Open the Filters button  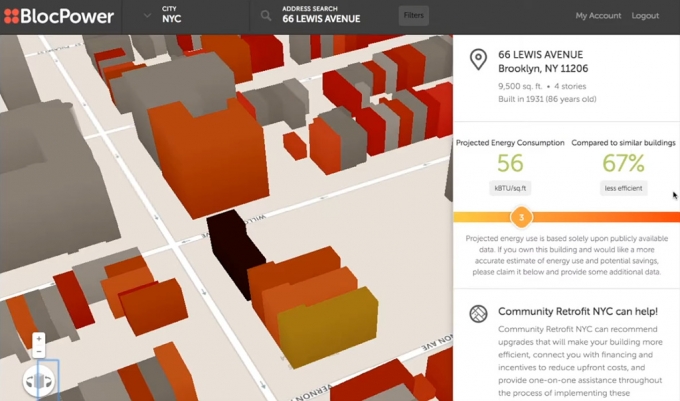point(414,16)
